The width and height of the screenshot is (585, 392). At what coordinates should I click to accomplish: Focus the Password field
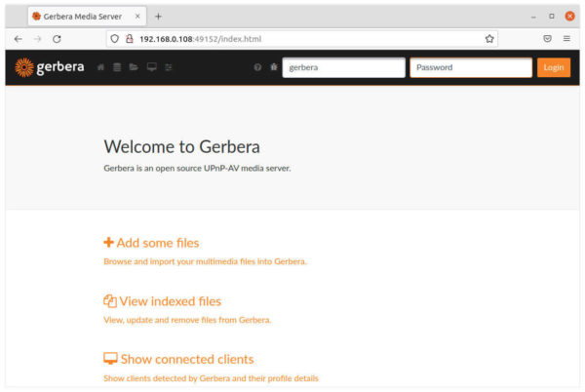tap(471, 67)
